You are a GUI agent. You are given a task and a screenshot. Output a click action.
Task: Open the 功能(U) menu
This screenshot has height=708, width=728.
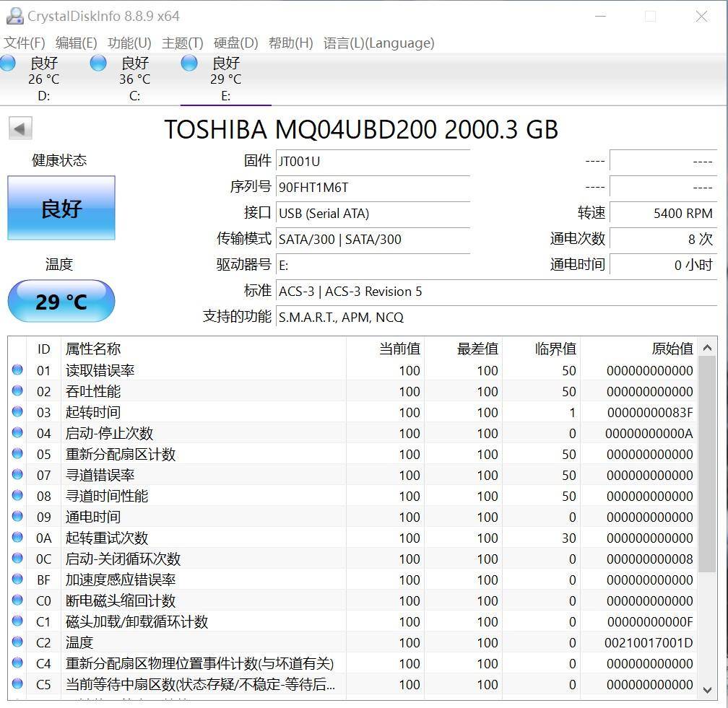[129, 43]
